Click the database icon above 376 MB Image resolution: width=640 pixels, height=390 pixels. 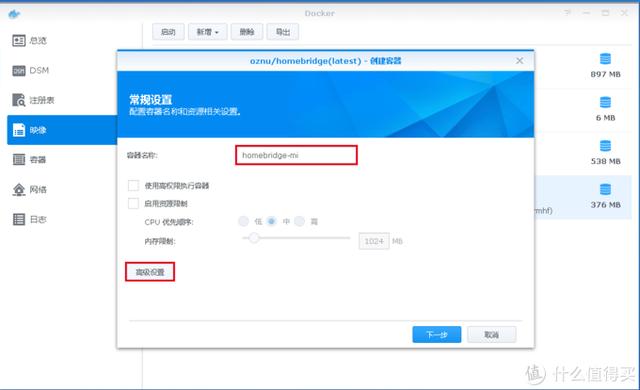pyautogui.click(x=605, y=189)
